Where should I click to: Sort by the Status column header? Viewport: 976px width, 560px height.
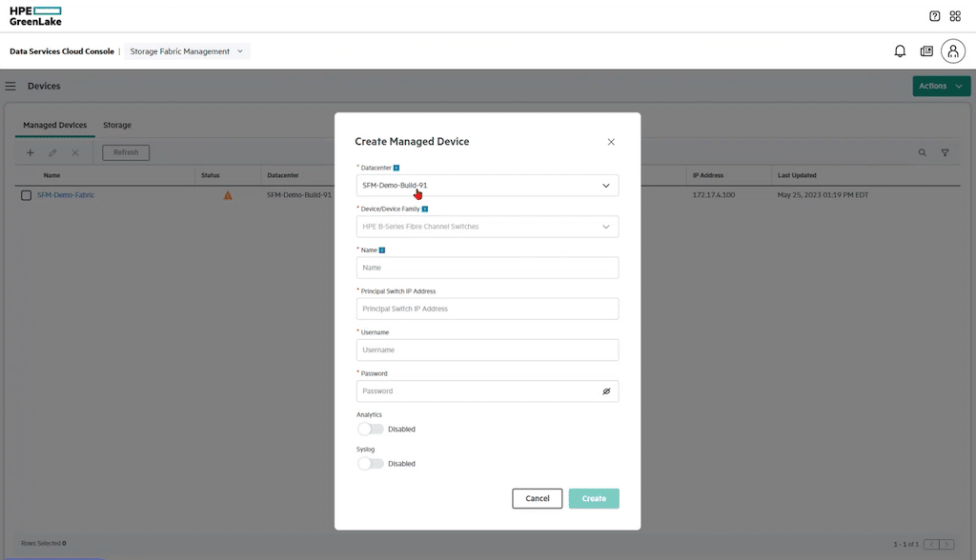(211, 175)
